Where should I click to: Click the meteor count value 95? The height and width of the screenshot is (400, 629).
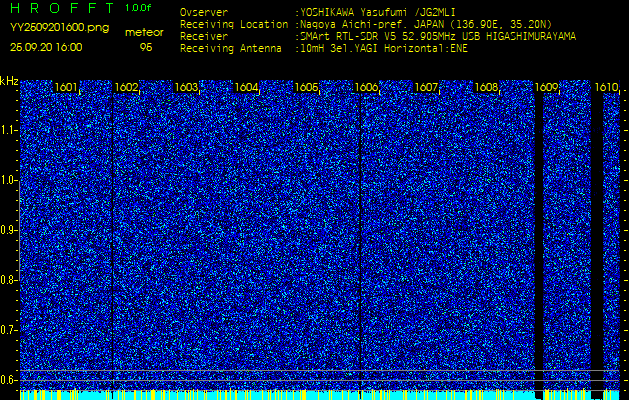click(146, 48)
